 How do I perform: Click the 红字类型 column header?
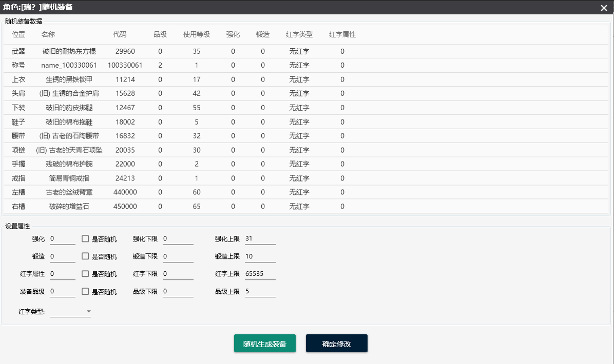[299, 34]
